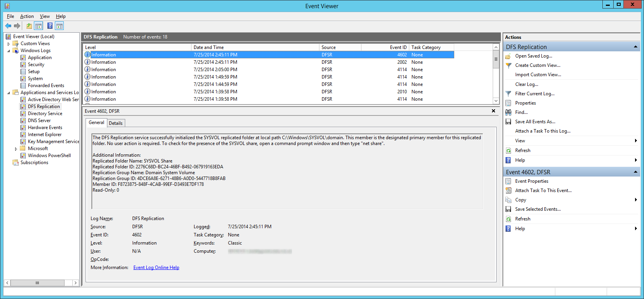Screen dimensions: 644x299
Task: Click the Forward arrow toolbar icon
Action: coord(17,26)
